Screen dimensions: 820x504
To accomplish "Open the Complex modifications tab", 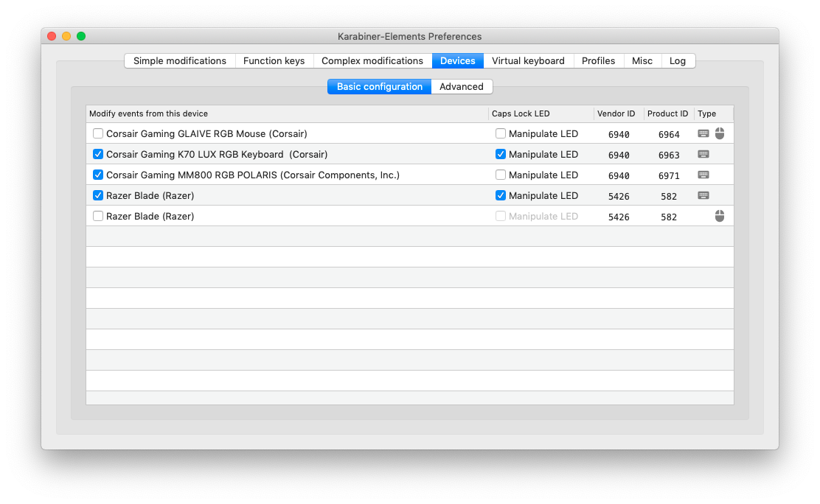I will coord(372,60).
